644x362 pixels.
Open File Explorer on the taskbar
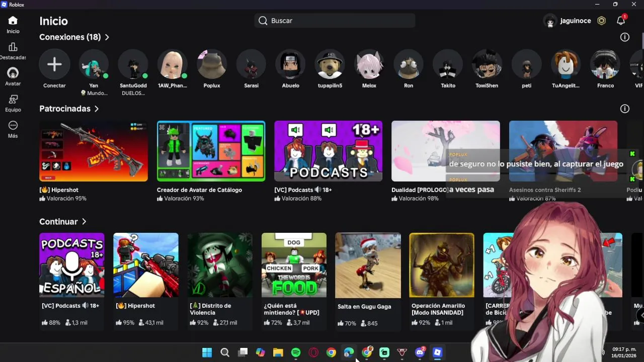[278, 352]
